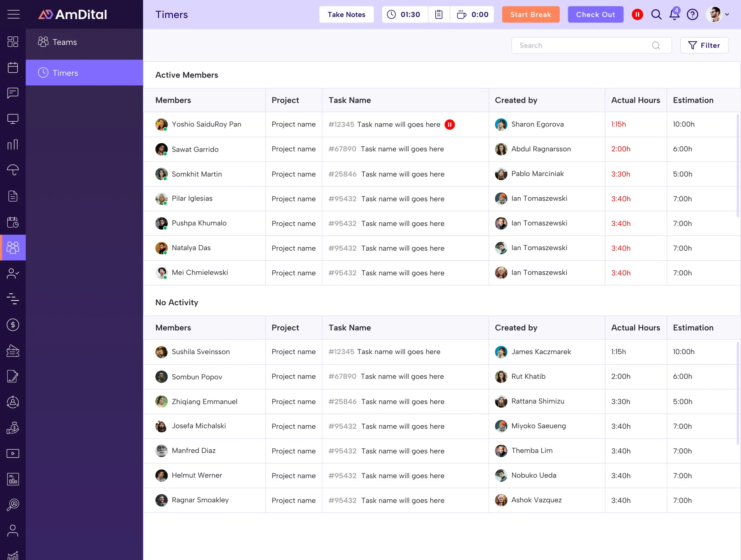Open the chat messages sidebar icon

coord(13,93)
